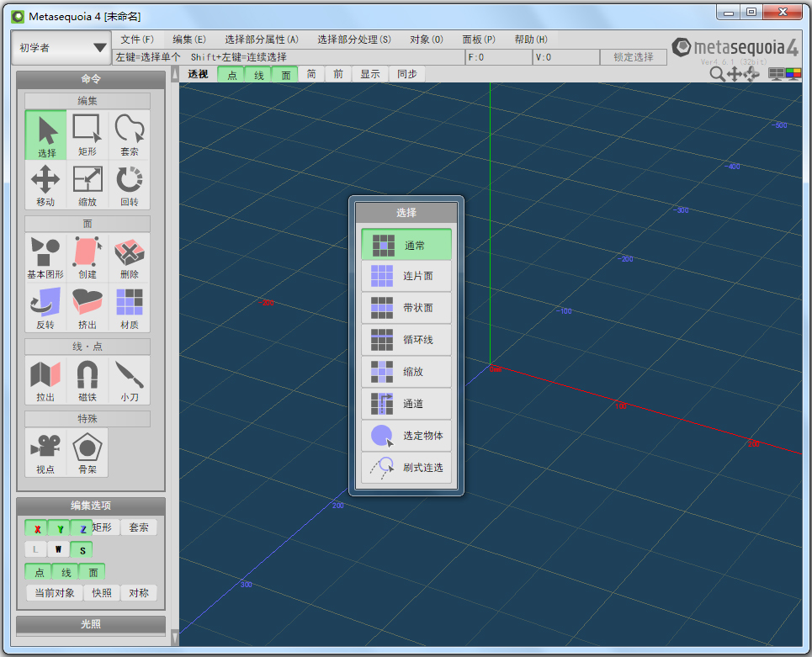Toggle 点 in edit options panel
The width and height of the screenshot is (812, 657).
(39, 572)
